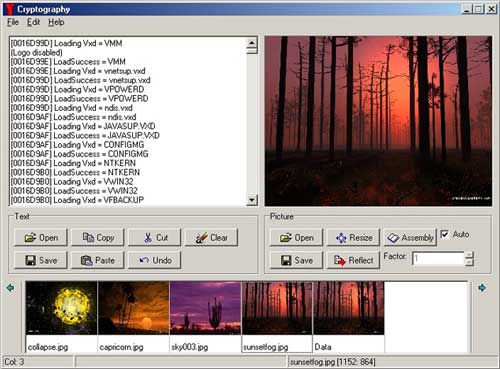Viewport: 500px width, 369px height.
Task: Click the Reflect picture button
Action: point(353,260)
